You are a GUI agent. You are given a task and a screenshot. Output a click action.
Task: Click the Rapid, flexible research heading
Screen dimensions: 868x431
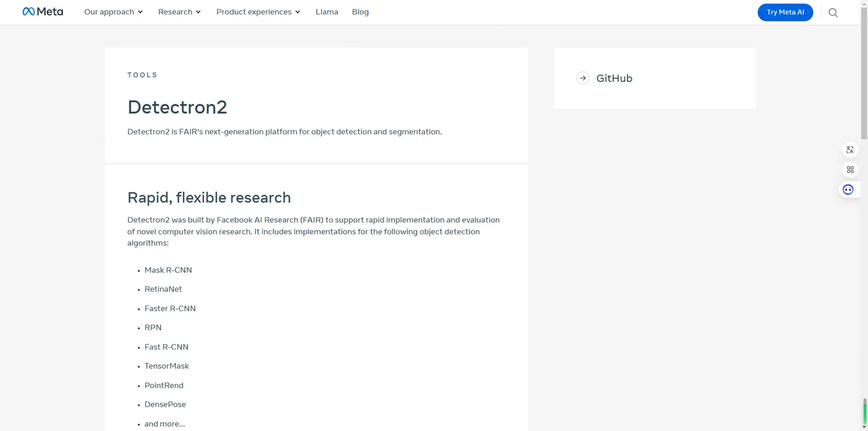[x=209, y=198]
